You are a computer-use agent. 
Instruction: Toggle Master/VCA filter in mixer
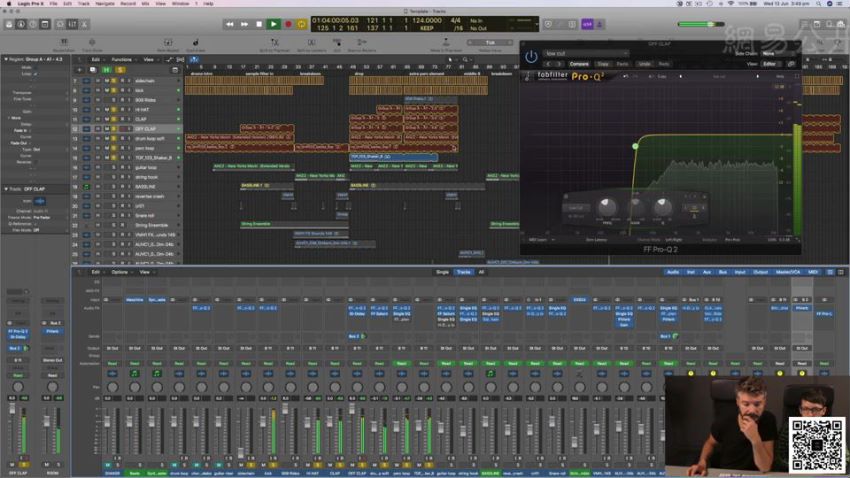pyautogui.click(x=788, y=272)
